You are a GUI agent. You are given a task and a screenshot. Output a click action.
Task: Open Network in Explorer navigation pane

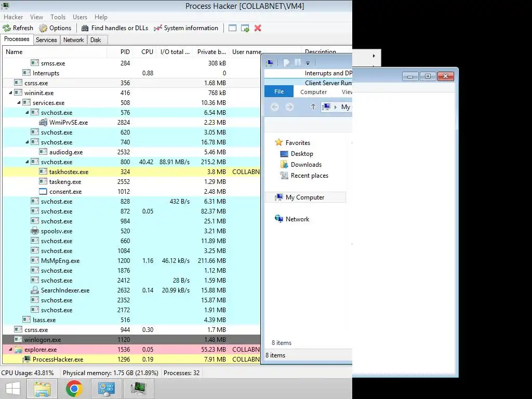click(297, 219)
